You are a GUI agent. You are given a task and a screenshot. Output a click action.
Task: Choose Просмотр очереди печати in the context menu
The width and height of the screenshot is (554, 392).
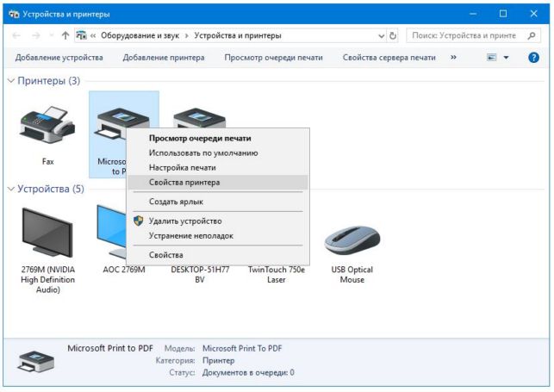[218, 139]
